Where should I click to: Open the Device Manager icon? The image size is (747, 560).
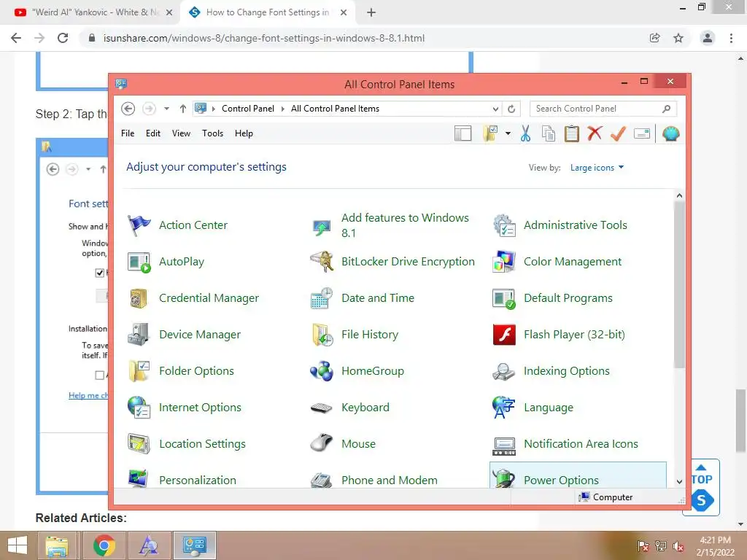[139, 335]
